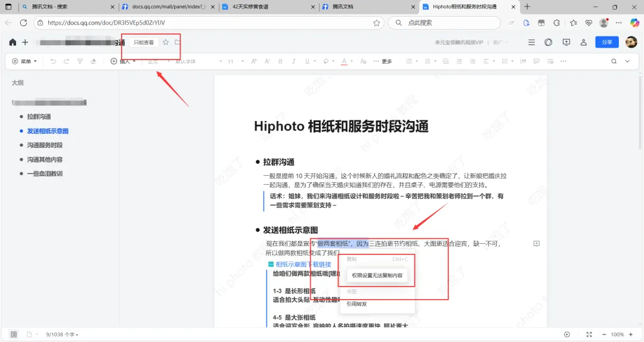
Task: Switch to 腾讯文档 - 搜索 browser tab
Action: point(68,7)
